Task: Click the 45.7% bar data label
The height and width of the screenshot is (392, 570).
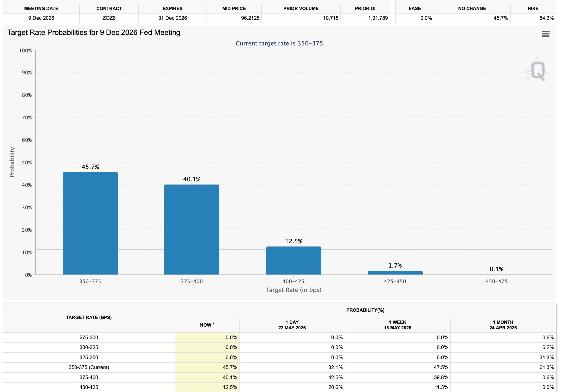Action: 90,167
